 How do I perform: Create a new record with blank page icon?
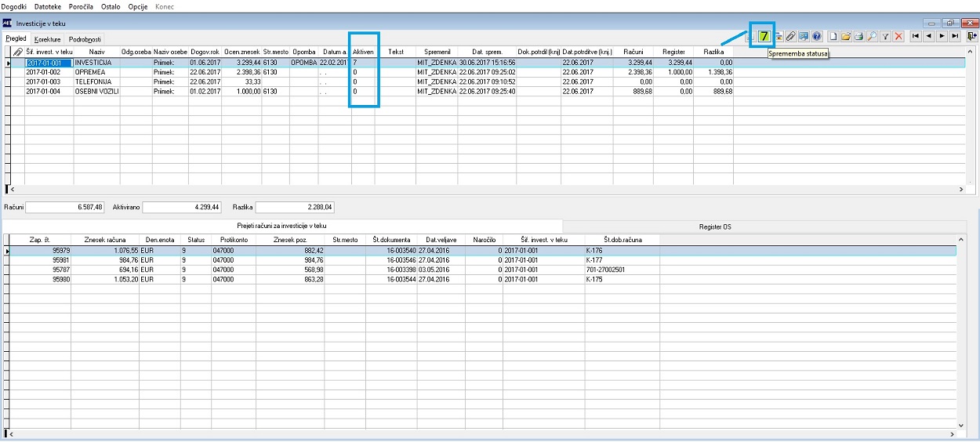[833, 36]
